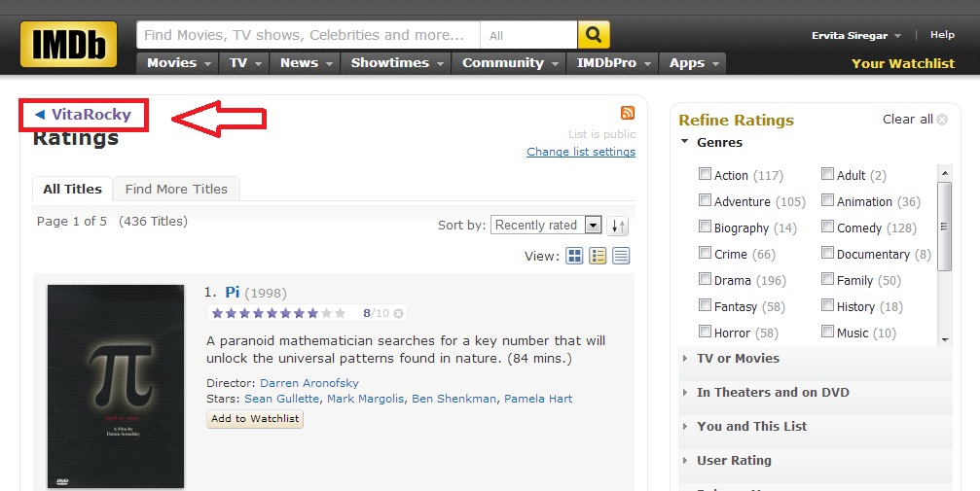This screenshot has height=491, width=980.
Task: Switch to grid view icon
Action: pos(574,256)
